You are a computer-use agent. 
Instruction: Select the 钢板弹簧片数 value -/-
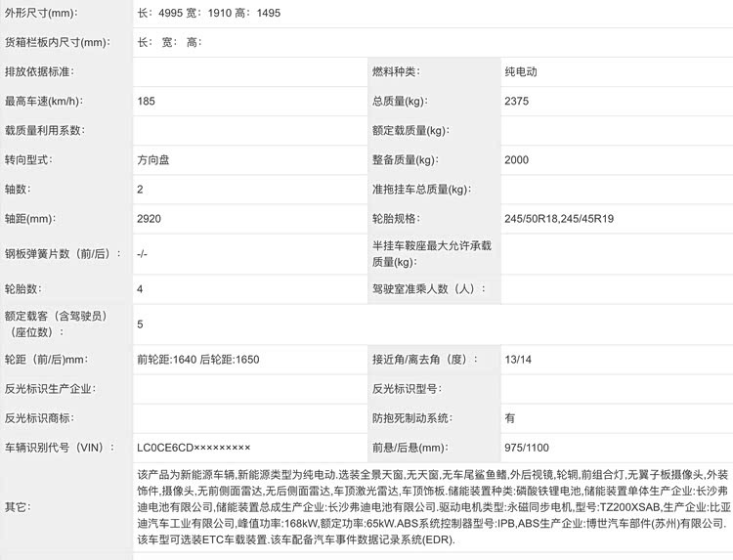pos(143,253)
